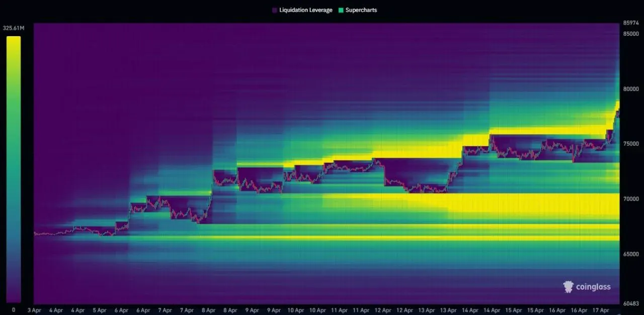This screenshot has height=315, width=644.
Task: Click the 85974 top price label
Action: 631,23
